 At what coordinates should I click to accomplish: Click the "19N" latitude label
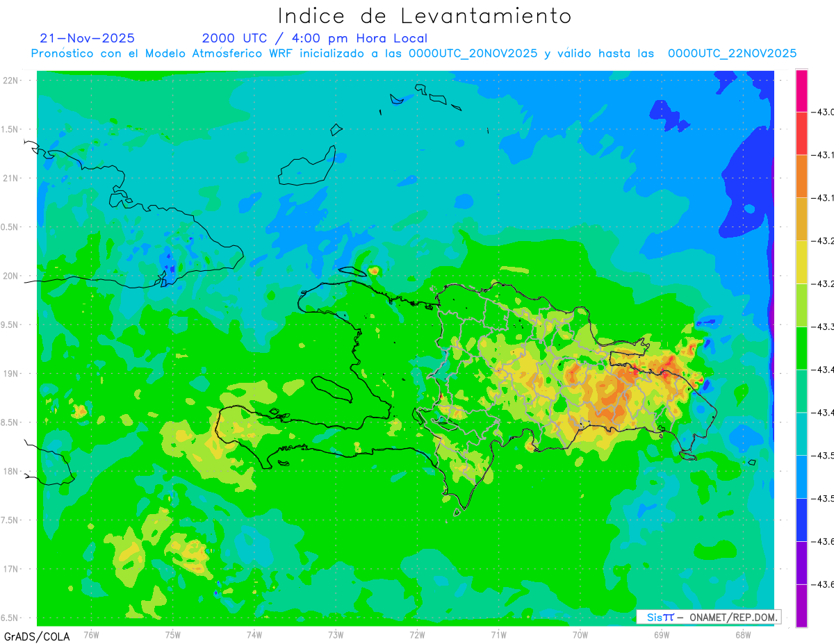[x=11, y=374]
